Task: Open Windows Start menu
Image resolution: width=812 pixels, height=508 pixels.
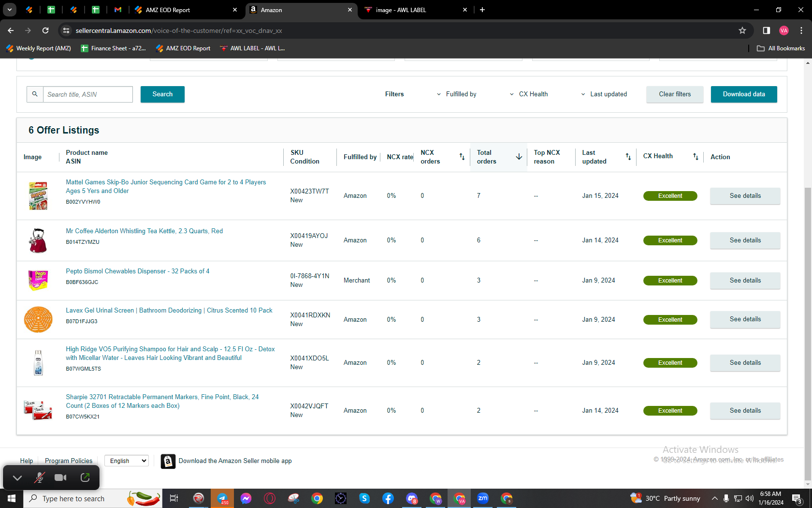Action: [x=12, y=498]
